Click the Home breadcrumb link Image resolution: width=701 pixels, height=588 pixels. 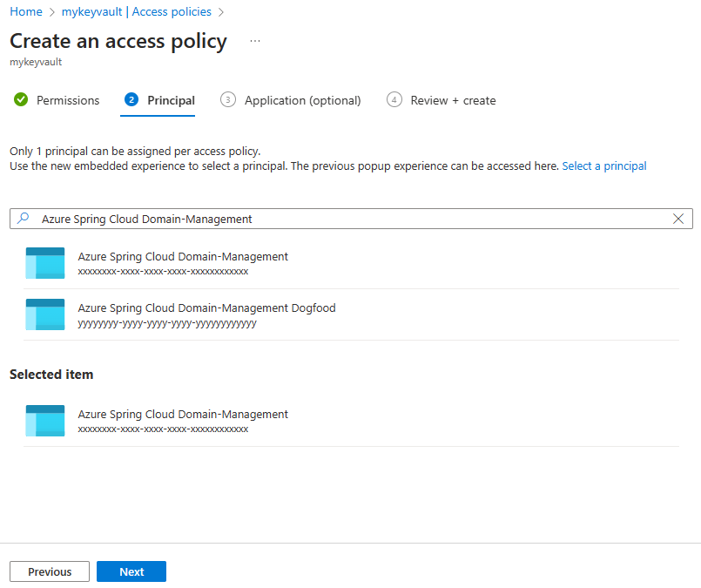click(x=26, y=11)
